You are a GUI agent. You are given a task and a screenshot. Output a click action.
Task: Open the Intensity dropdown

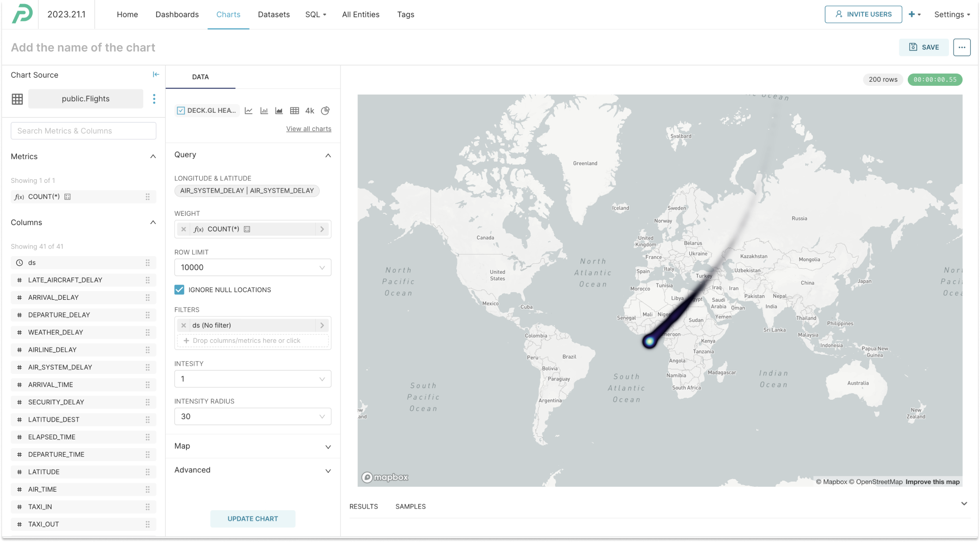pyautogui.click(x=253, y=379)
